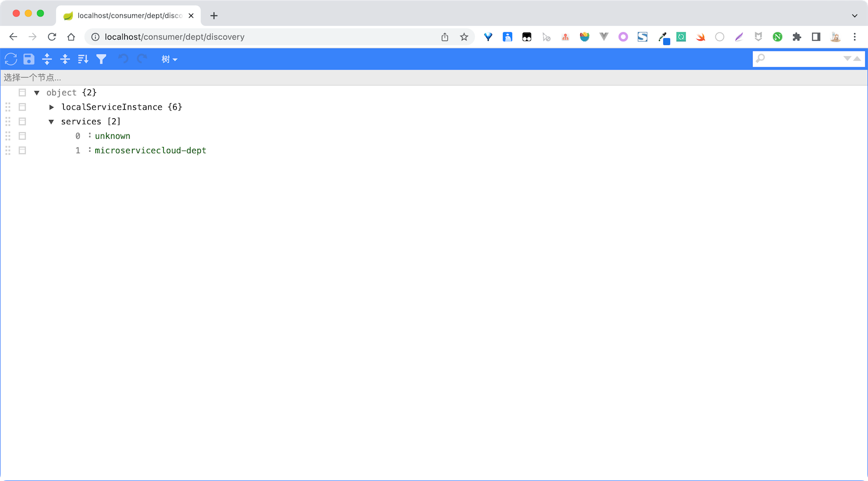Bookmark this page with the star icon

[464, 37]
